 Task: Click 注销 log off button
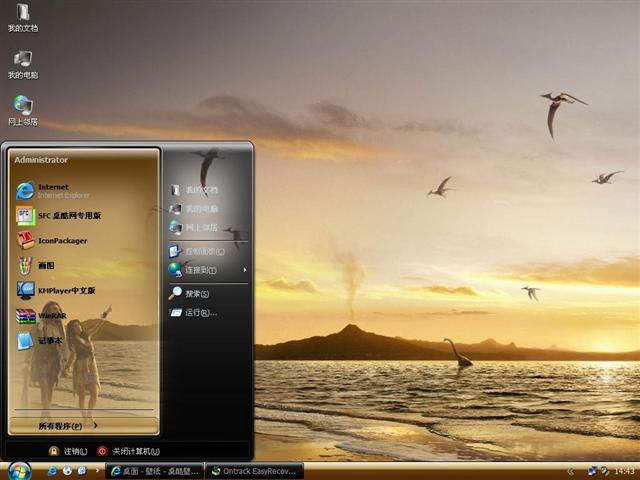tap(68, 451)
